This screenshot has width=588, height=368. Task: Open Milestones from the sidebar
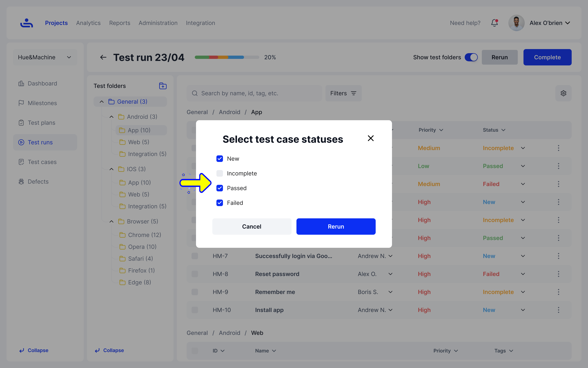[45, 103]
